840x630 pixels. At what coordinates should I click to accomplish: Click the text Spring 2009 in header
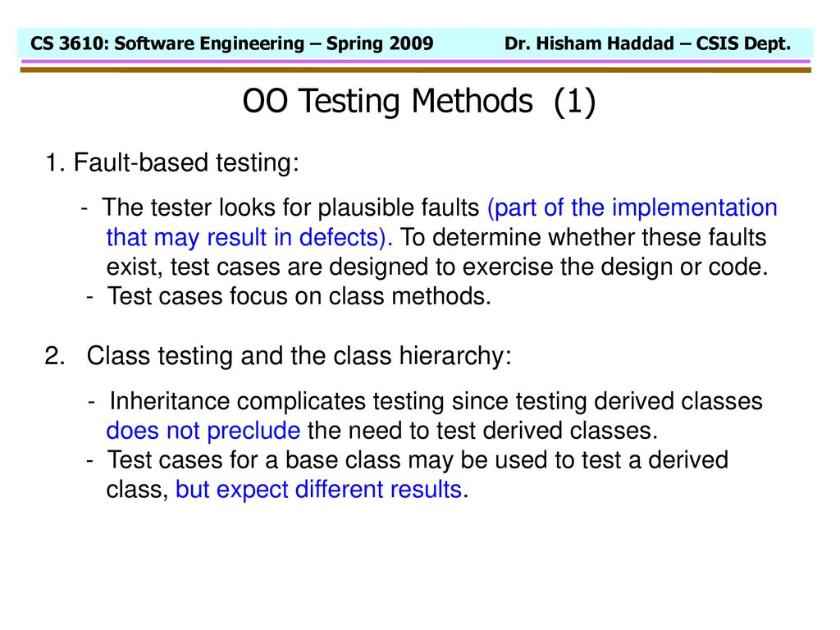click(x=380, y=43)
